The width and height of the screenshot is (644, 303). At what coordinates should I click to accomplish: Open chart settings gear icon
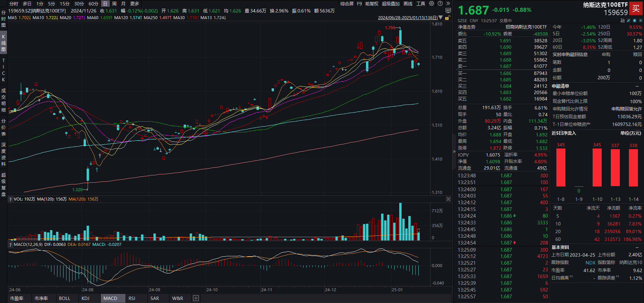click(x=431, y=4)
